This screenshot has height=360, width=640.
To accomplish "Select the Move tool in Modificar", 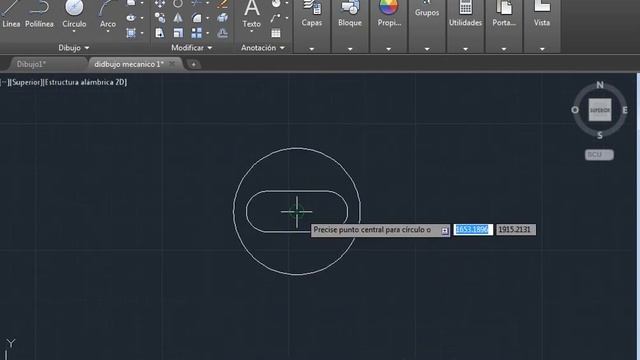I will tap(160, 4).
